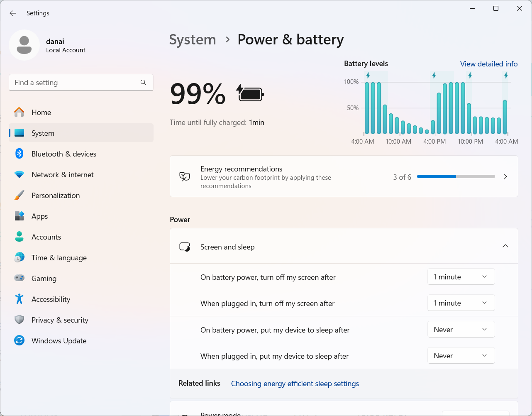The width and height of the screenshot is (532, 416).
Task: Open on-battery sleep timeout dropdown
Action: point(461,330)
